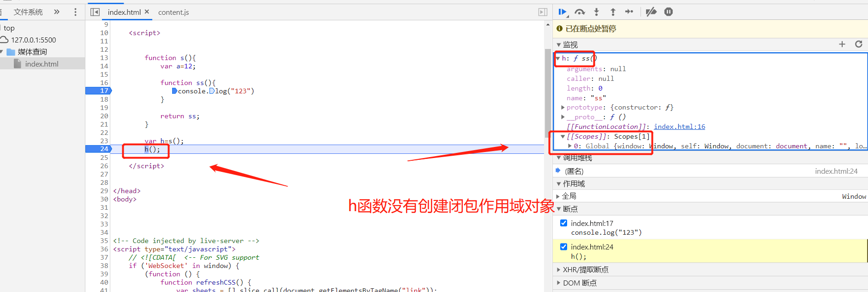
Task: Expand the DOM 断点 section
Action: [559, 283]
